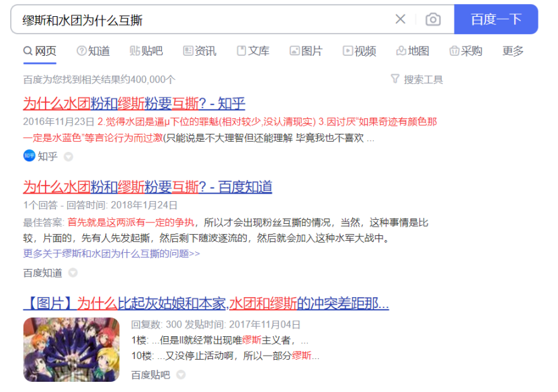The image size is (558, 392).
Task: Click the 百度一下 search button
Action: click(x=496, y=19)
